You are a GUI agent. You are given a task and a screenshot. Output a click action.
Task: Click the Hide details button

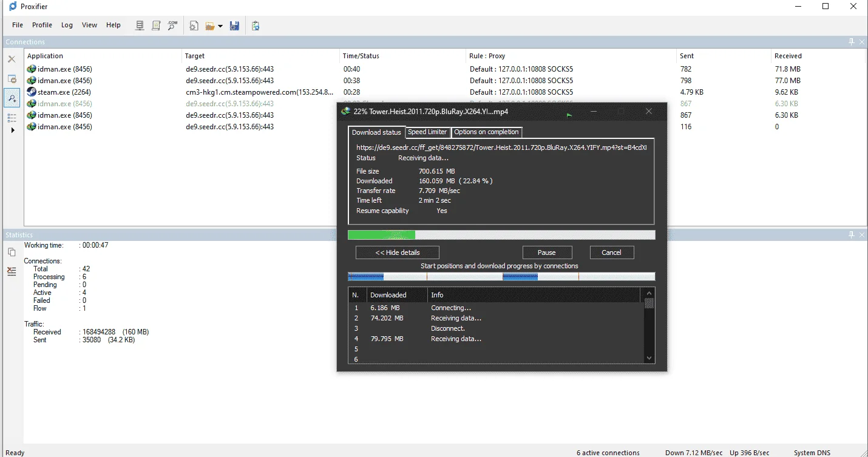click(398, 252)
